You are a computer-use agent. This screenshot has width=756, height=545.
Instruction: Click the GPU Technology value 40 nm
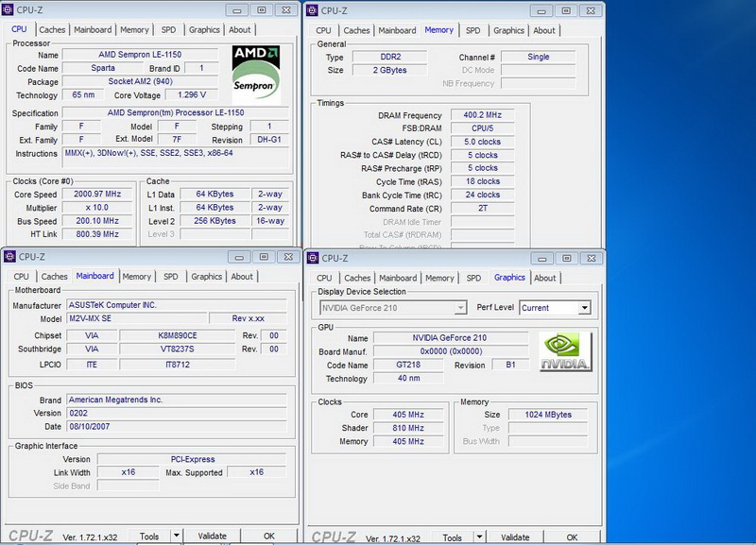[x=408, y=378]
